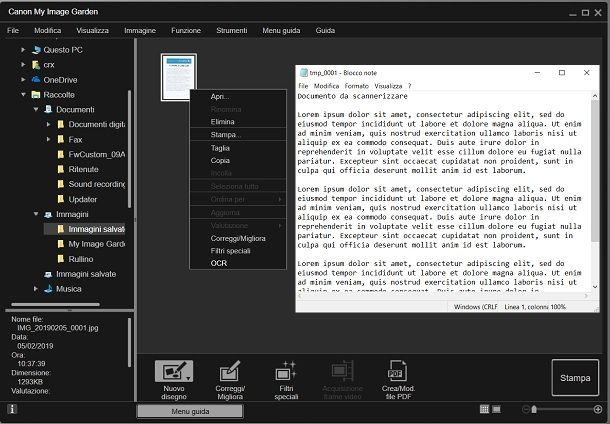Select the Immagini salvate highlighted folder
The image size is (610, 424).
pyautogui.click(x=84, y=229)
